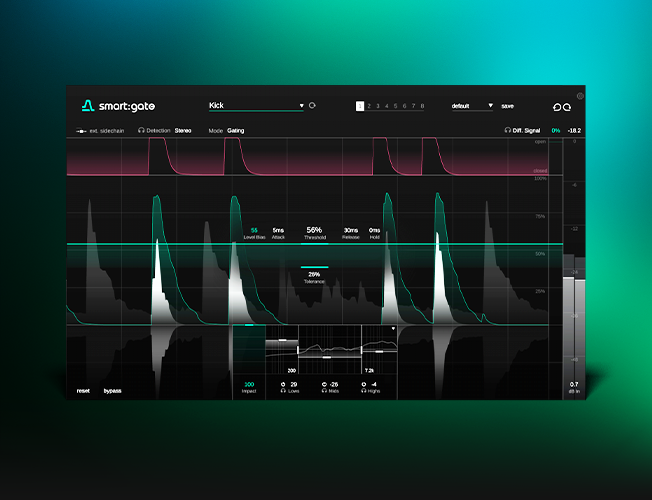Select state slot 4

[x=387, y=106]
